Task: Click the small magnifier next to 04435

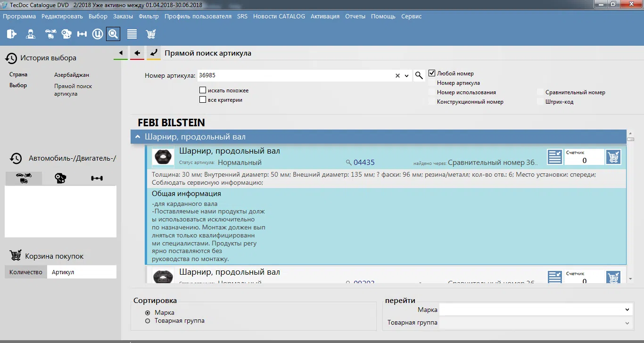Action: (349, 163)
